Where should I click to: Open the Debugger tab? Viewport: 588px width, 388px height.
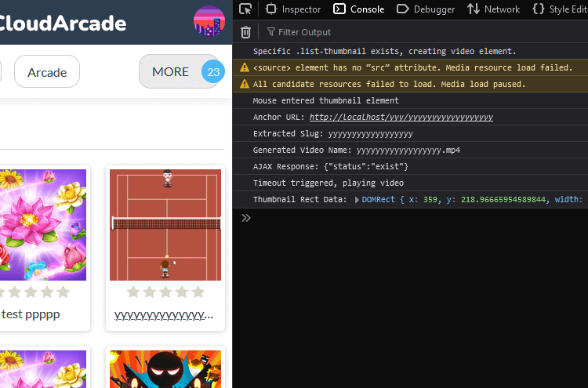point(426,9)
